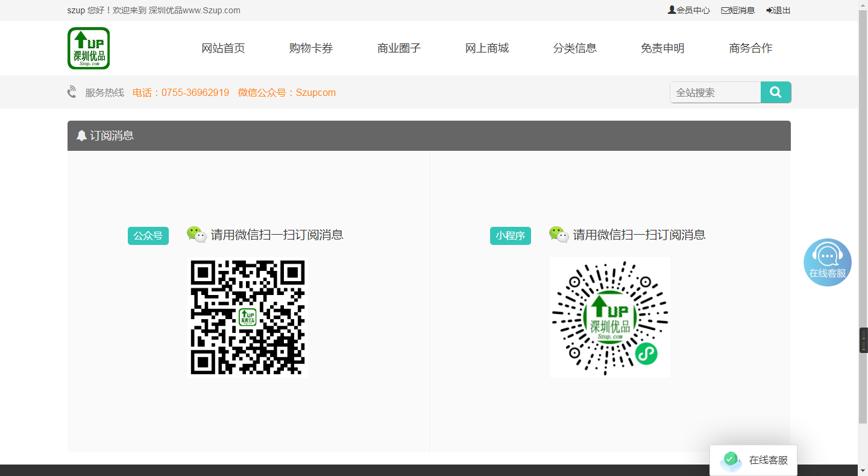868x476 pixels.
Task: Open the bottom 在线客服 chat widget
Action: tap(754, 460)
